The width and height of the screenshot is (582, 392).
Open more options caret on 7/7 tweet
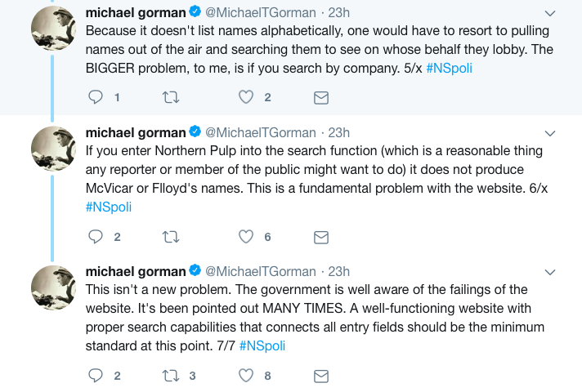coord(550,271)
